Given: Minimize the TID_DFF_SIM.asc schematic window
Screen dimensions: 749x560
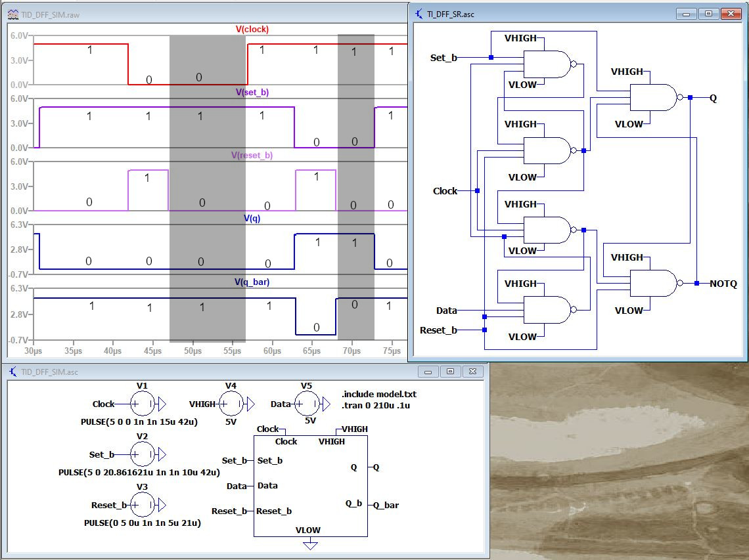Looking at the screenshot, I should 428,372.
